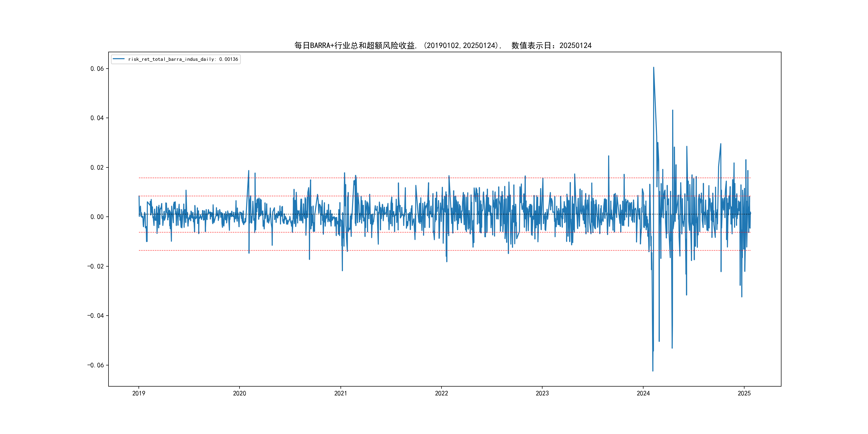Click the 0.02 y-axis tick label
The height and width of the screenshot is (434, 868).
point(97,167)
